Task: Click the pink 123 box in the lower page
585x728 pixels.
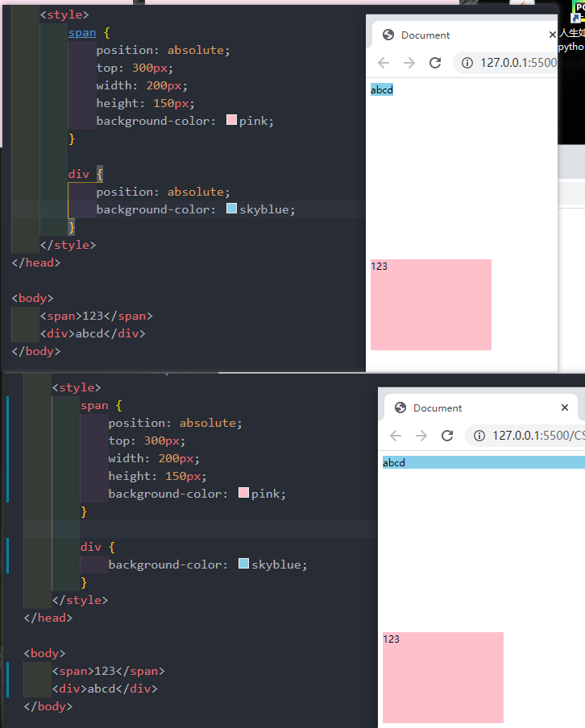Action: coord(443,677)
